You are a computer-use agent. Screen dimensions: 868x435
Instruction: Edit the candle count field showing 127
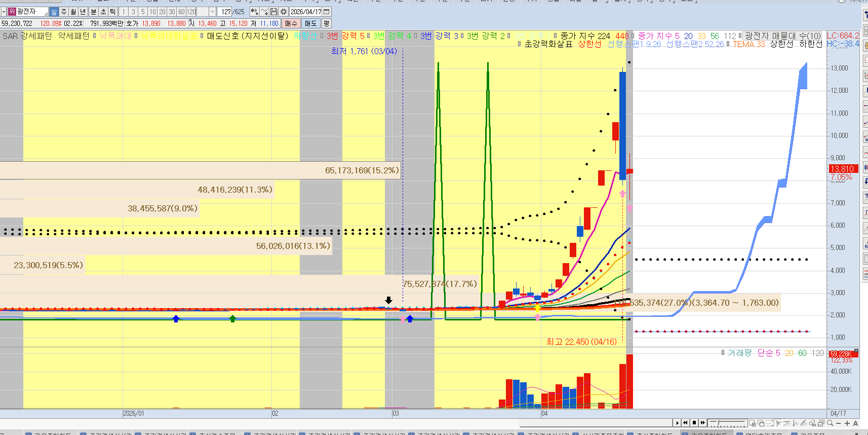(x=225, y=12)
